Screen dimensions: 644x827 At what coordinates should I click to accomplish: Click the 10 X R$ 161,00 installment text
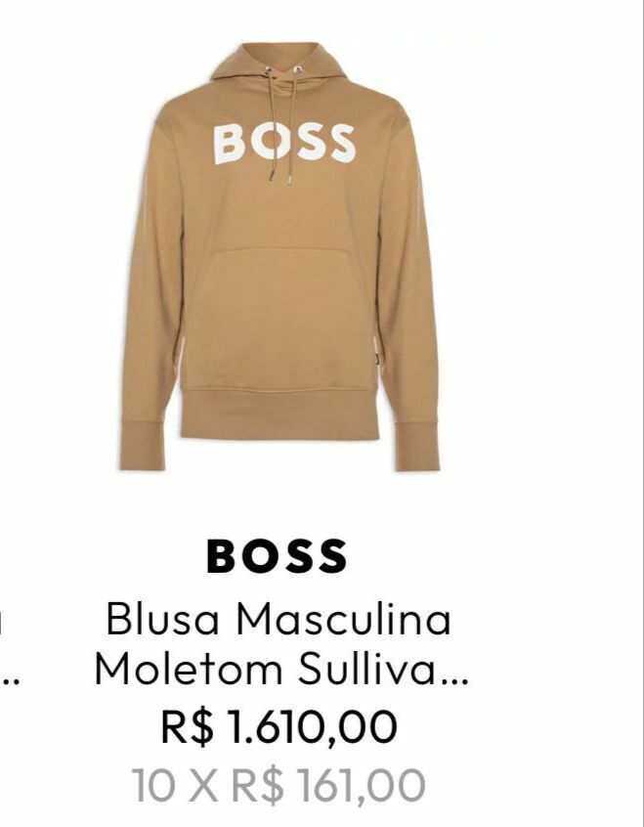pyautogui.click(x=279, y=785)
